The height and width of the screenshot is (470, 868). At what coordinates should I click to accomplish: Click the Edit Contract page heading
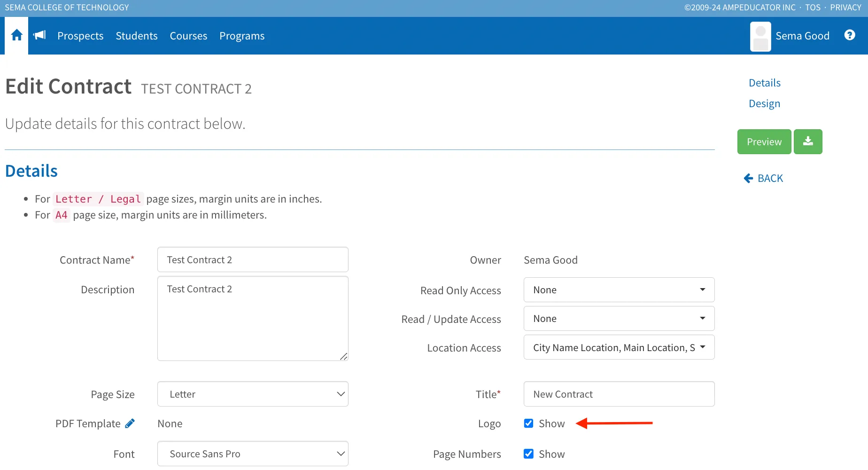69,86
